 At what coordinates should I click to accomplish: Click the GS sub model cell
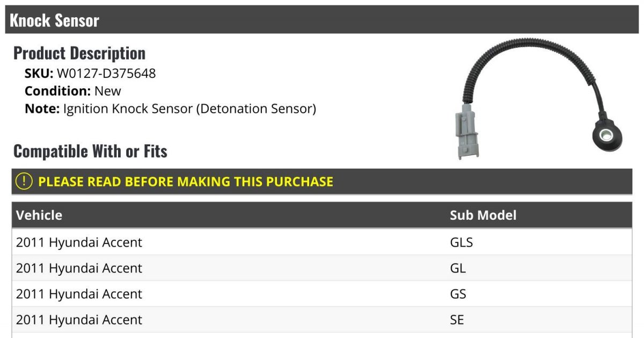pyautogui.click(x=458, y=294)
